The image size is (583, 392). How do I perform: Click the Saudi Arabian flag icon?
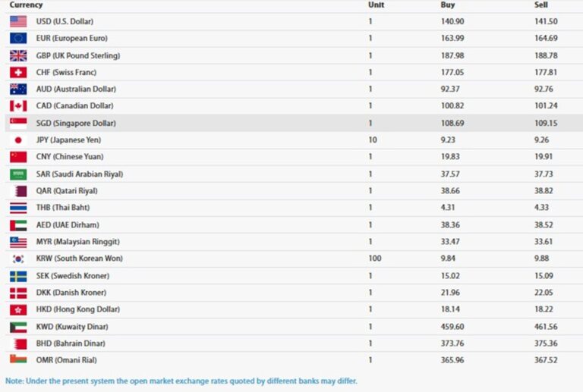click(18, 174)
